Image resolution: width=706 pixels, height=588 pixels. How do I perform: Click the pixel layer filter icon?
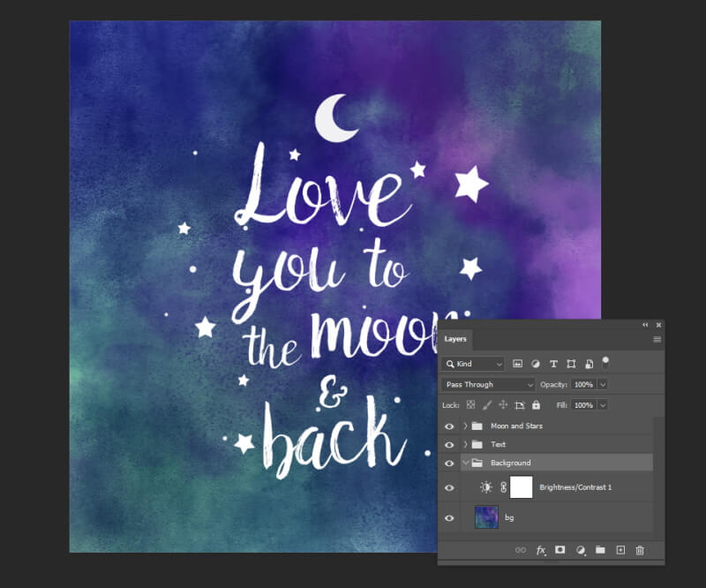518,364
